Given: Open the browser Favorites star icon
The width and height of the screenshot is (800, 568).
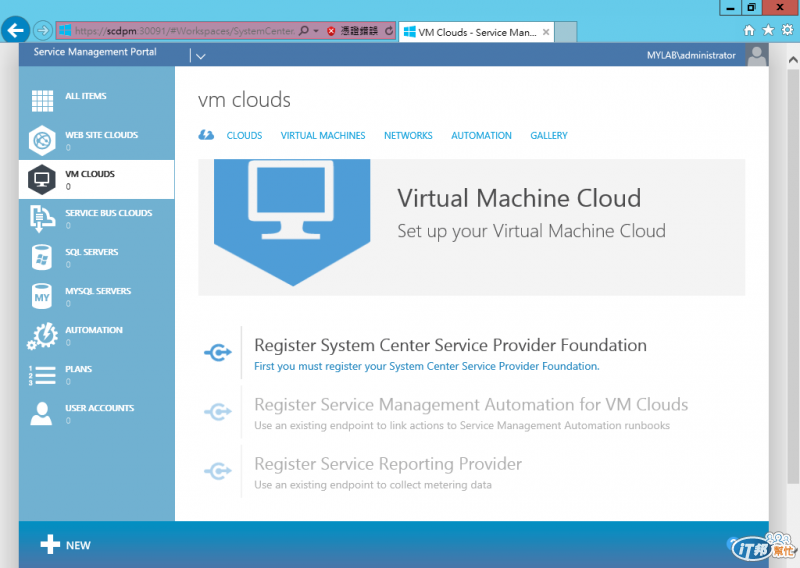Looking at the screenshot, I should click(x=768, y=30).
